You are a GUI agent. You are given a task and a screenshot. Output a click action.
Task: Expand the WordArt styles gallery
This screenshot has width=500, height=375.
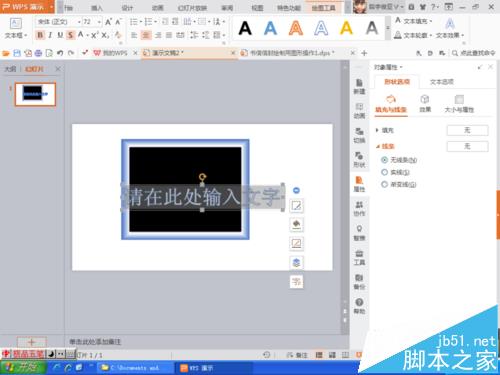click(x=388, y=28)
